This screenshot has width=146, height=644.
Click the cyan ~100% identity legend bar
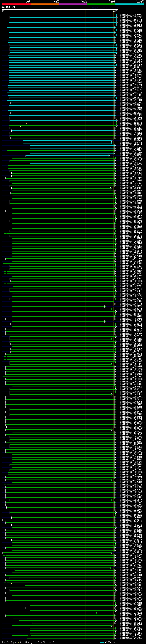(130, 4)
